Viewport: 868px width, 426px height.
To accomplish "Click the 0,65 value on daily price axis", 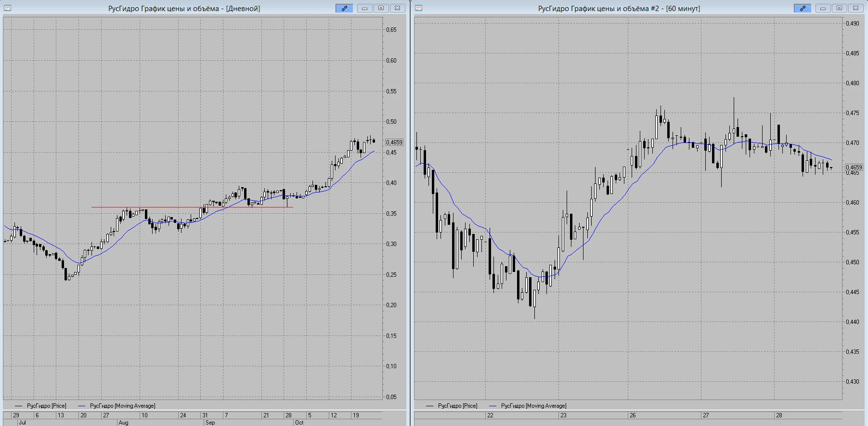I will 391,30.
